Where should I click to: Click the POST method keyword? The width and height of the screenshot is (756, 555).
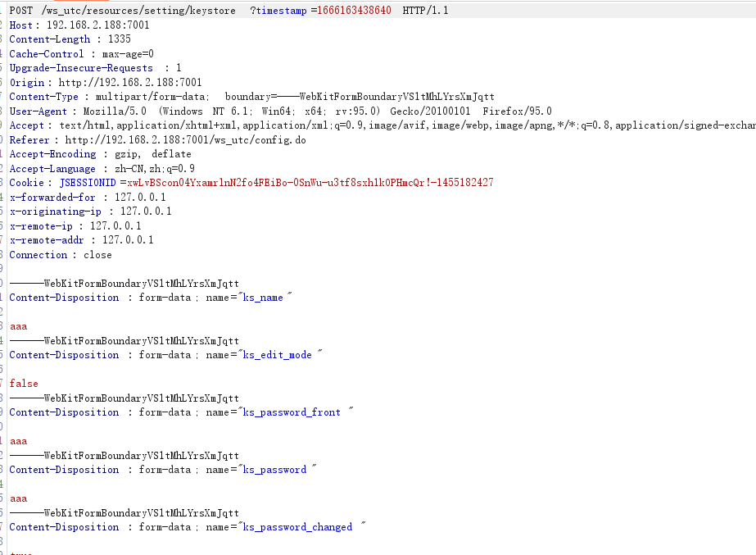(22, 11)
